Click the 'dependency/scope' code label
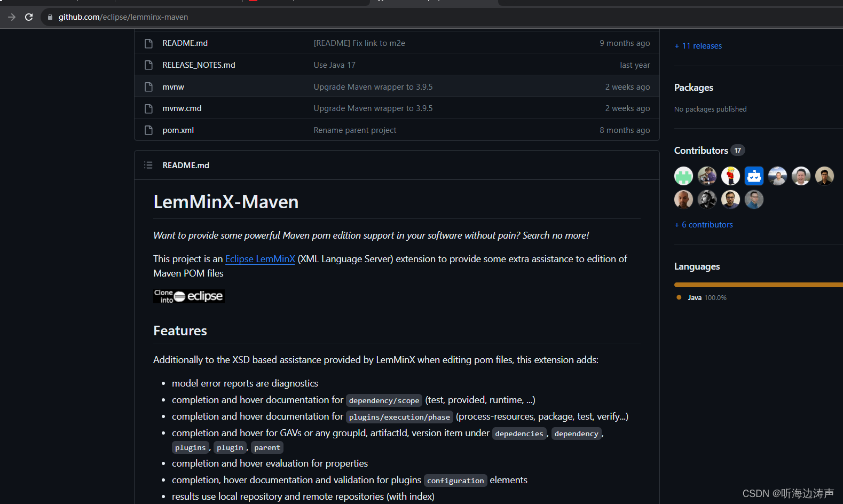 pyautogui.click(x=384, y=400)
